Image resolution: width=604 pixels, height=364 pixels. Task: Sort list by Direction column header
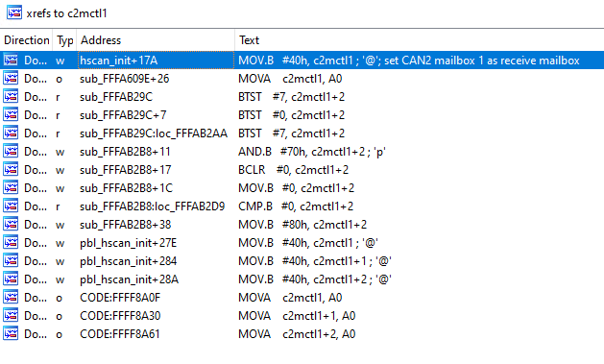26,40
